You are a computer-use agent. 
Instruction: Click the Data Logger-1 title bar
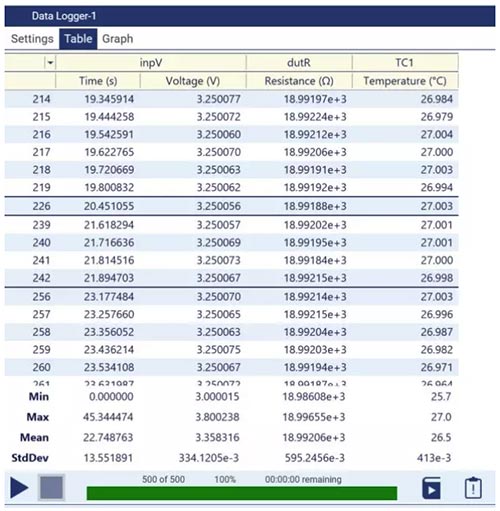tap(250, 16)
